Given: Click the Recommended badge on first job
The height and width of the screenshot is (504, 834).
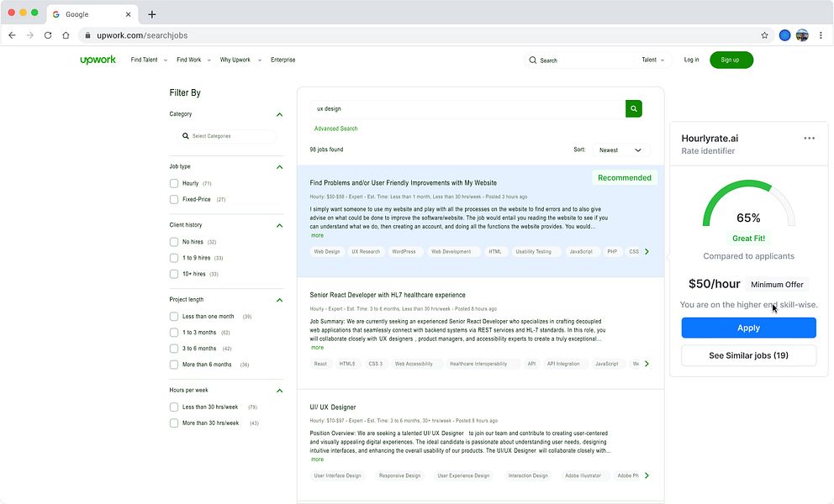Looking at the screenshot, I should 625,177.
